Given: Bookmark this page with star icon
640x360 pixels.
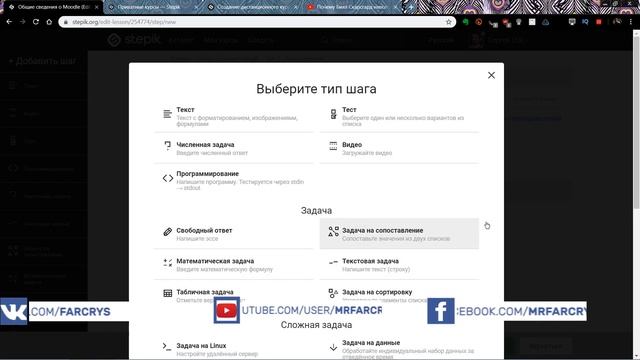Looking at the screenshot, I should (449, 22).
